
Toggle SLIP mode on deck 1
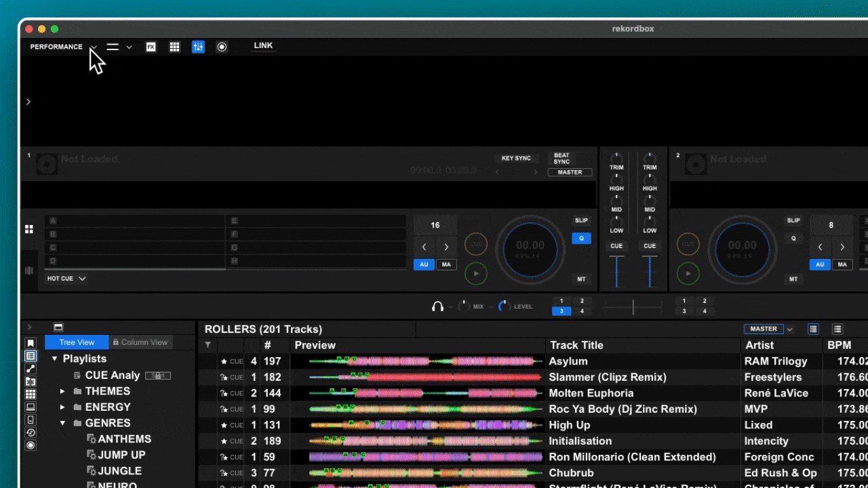pyautogui.click(x=581, y=220)
